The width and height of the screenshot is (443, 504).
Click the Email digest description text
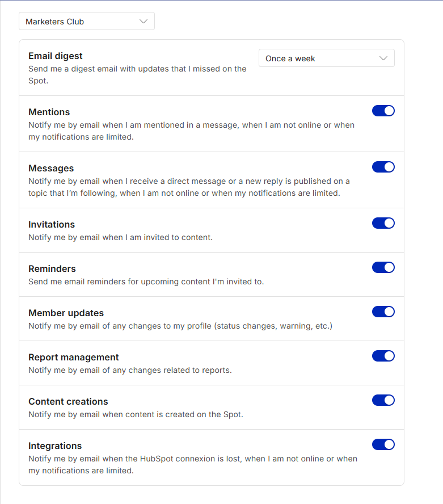tap(137, 74)
